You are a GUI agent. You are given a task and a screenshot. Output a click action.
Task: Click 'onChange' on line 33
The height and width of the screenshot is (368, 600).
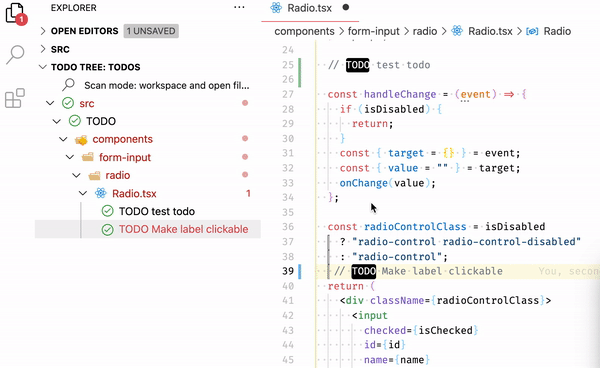(364, 183)
